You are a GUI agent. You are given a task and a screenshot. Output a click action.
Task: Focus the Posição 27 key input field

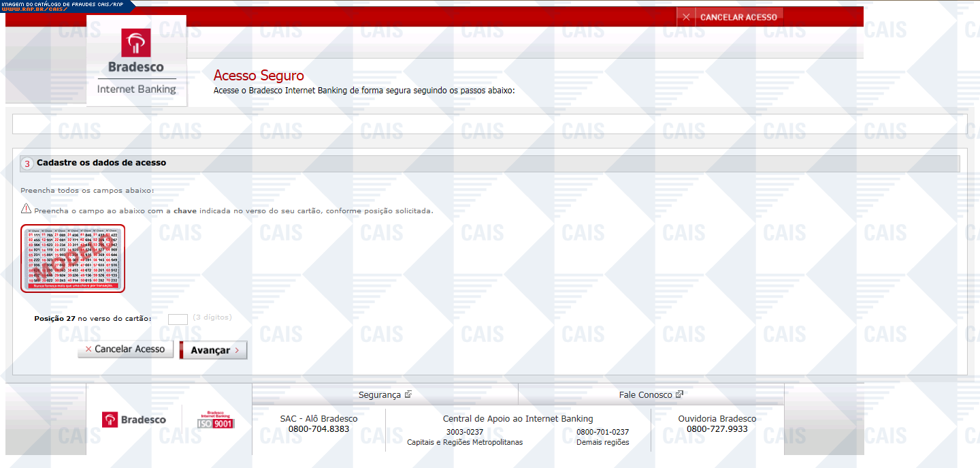point(178,319)
